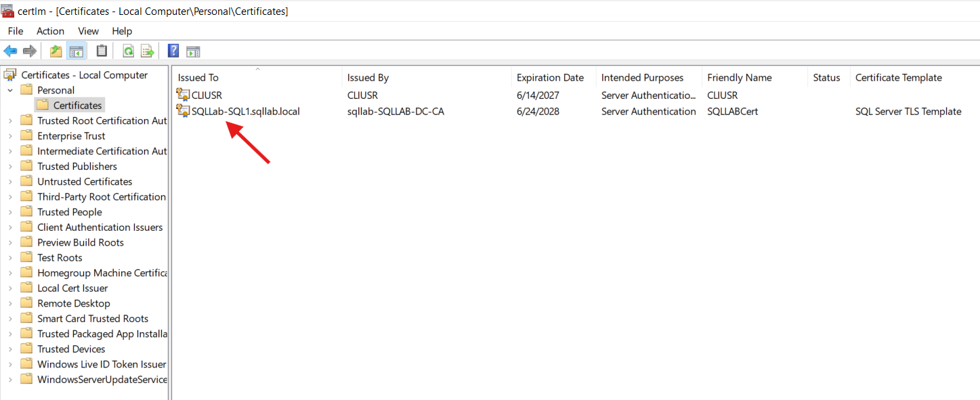Click the Back arrow toolbar icon
The height and width of the screenshot is (400, 980).
coord(10,51)
